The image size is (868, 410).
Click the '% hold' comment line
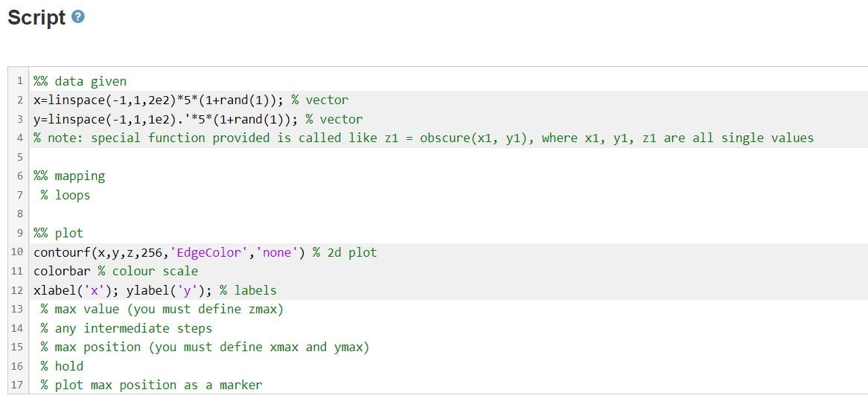[x=62, y=366]
